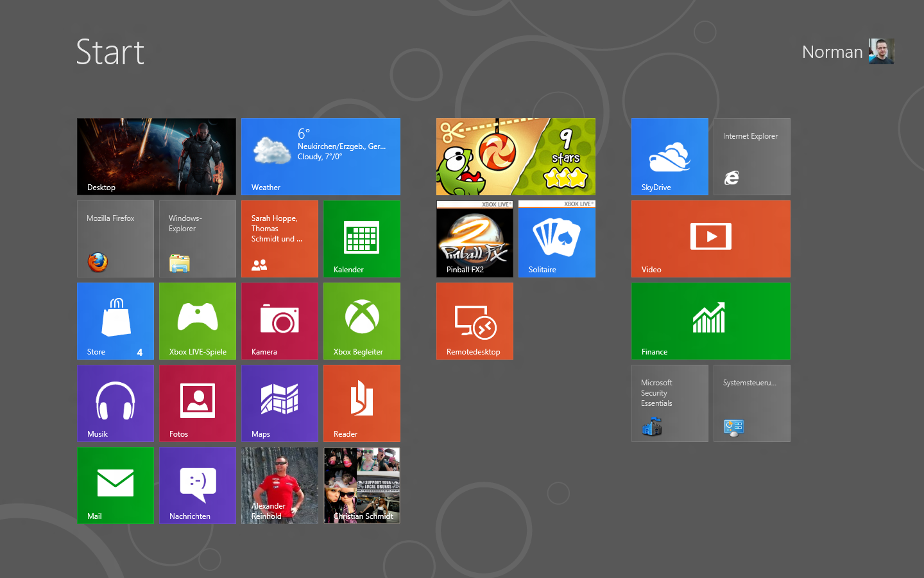Open the Mail tile
This screenshot has width=924, height=578.
click(116, 486)
